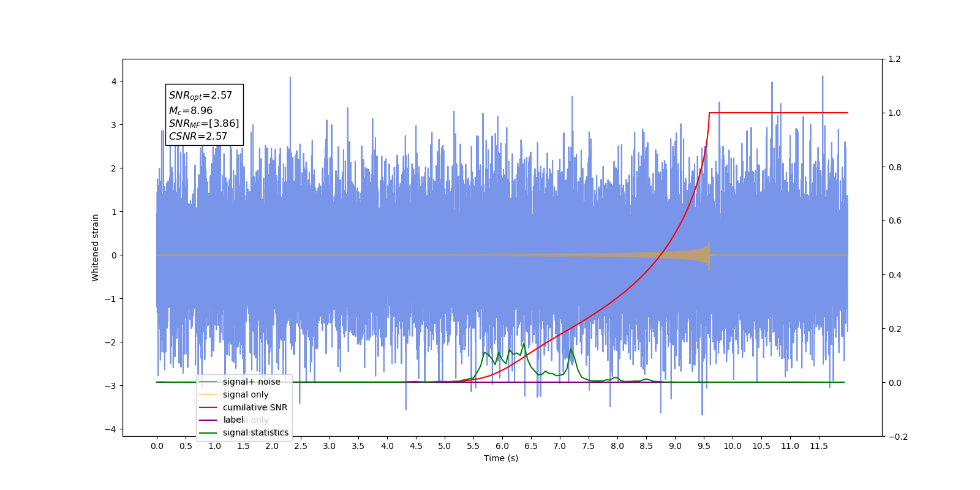Click the 1.0 tick on right axis
The height and width of the screenshot is (490, 980).
click(x=895, y=113)
